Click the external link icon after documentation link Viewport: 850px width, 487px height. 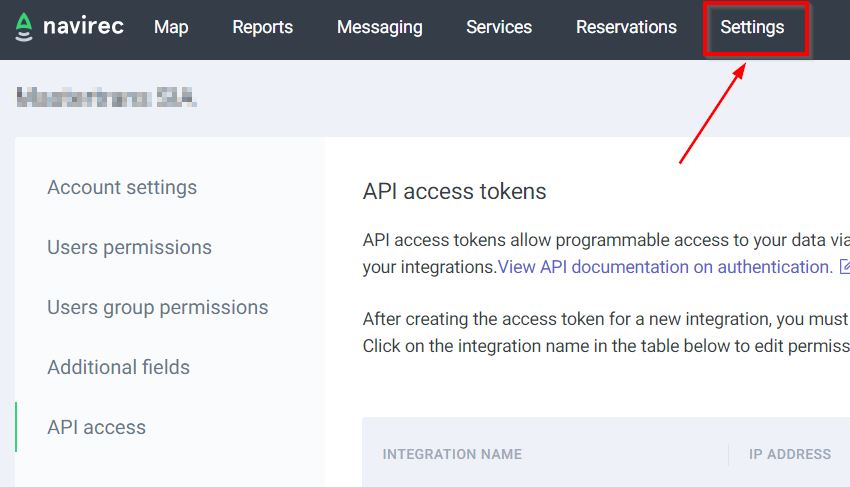tap(845, 266)
